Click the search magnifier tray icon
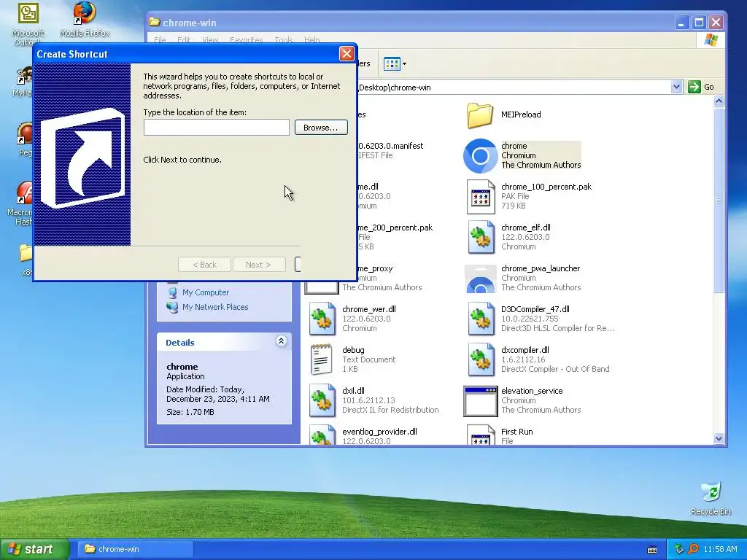 click(x=693, y=548)
